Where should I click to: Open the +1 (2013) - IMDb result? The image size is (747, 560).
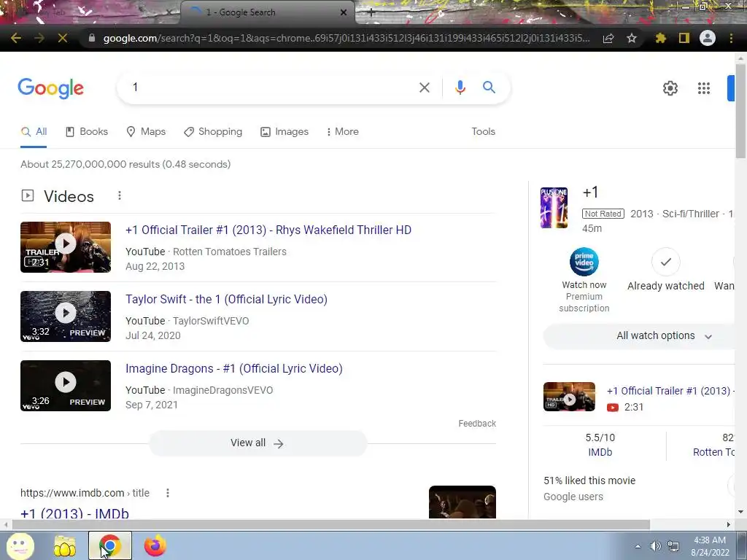(75, 513)
